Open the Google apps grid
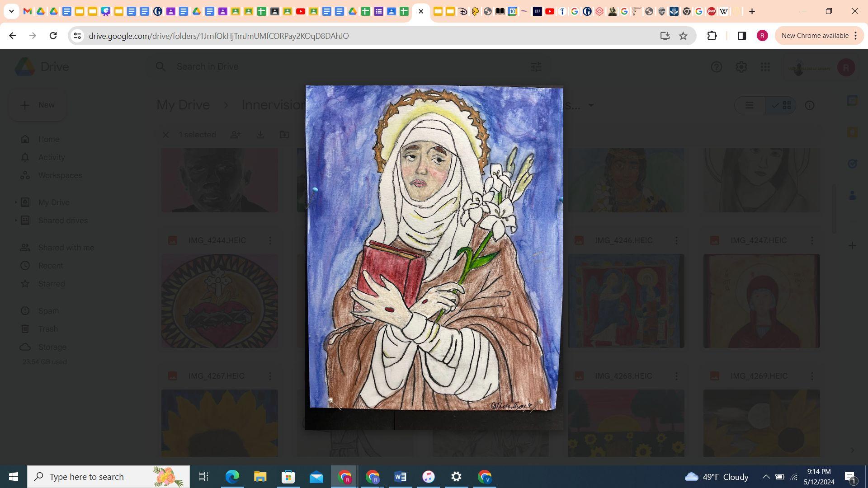 (x=765, y=67)
